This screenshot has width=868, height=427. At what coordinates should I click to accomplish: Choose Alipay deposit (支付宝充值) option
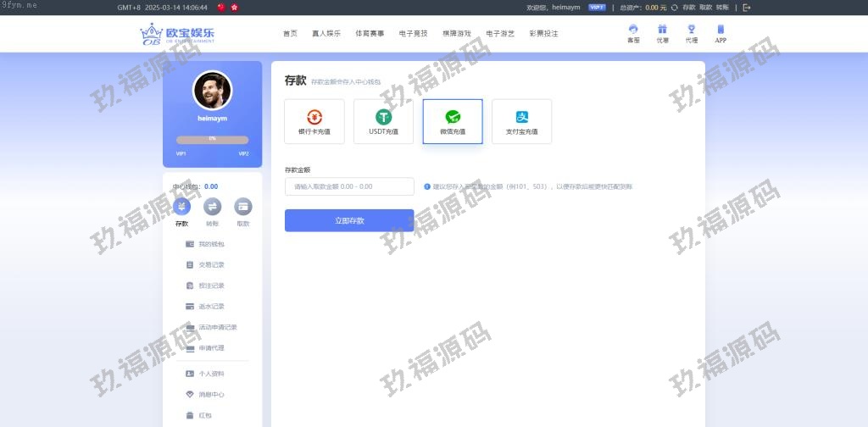click(521, 121)
